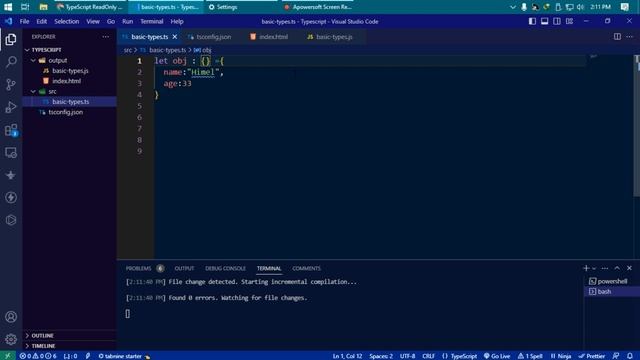Viewport: 640px width, 360px height.
Task: Open the Selection menu
Action: coord(67,21)
